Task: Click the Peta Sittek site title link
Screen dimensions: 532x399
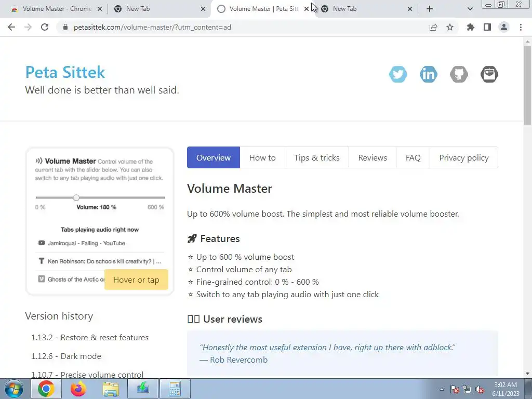Action: point(65,72)
